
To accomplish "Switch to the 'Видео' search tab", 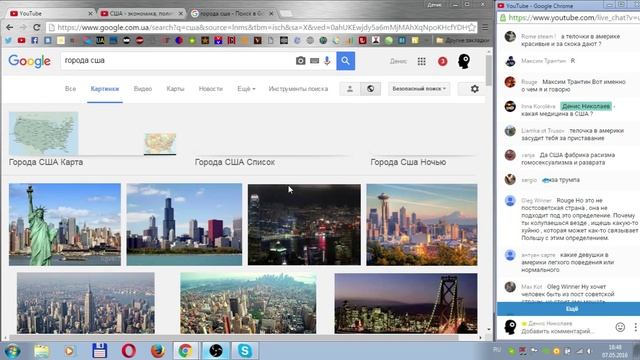I will tap(143, 89).
